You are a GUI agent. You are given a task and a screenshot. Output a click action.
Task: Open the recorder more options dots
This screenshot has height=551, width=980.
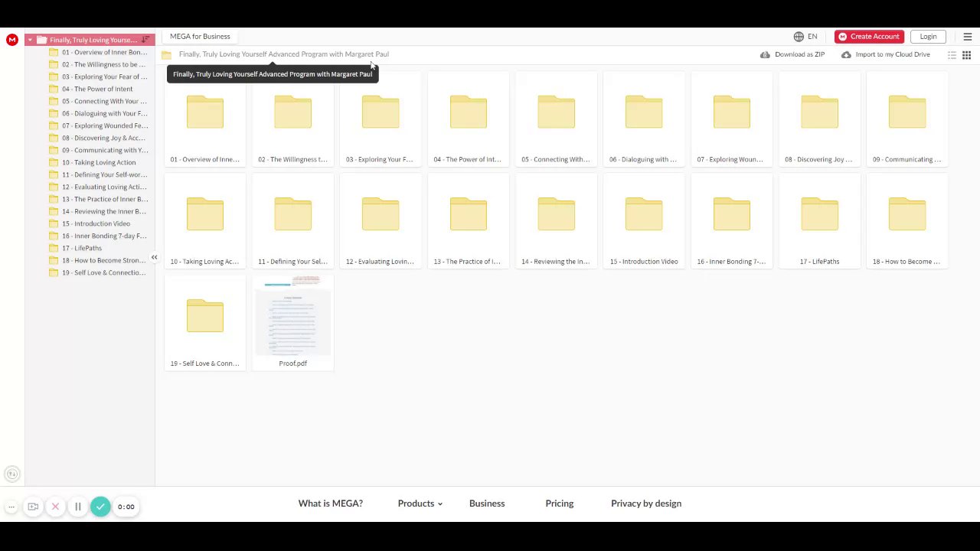(11, 507)
